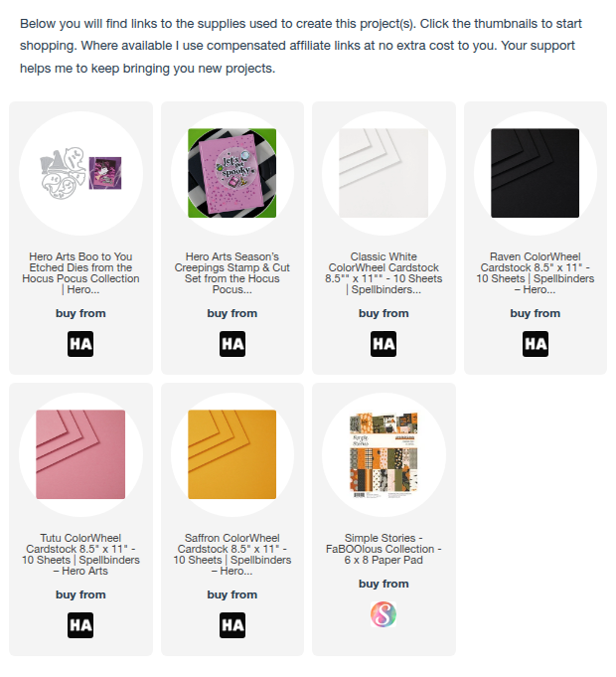Click Hero Arts icon under Saffron cardstock
This screenshot has width=616, height=677.
pos(232,625)
